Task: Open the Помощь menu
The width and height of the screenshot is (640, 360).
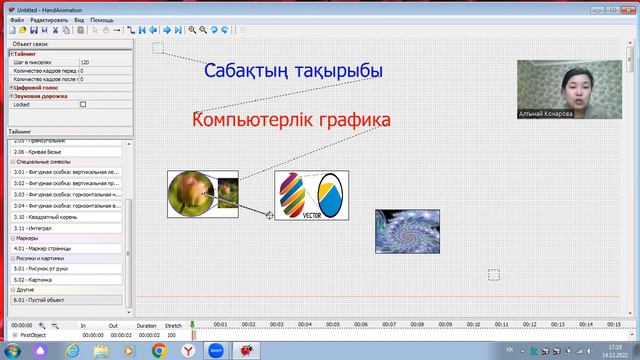Action: (102, 20)
